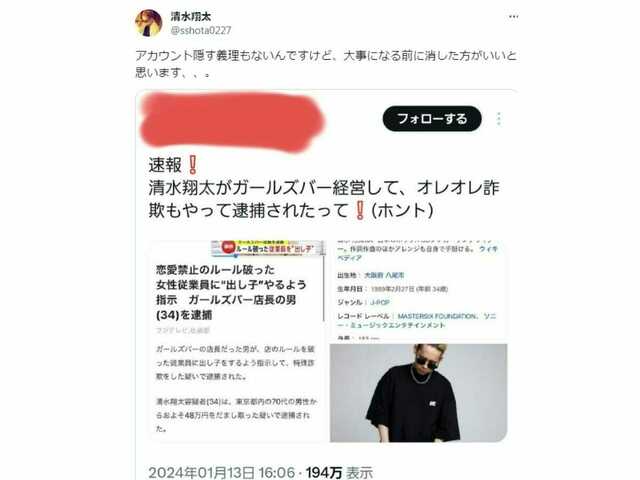Screen dimensions: 640x480
Task: Open the tweet's more options ellipsis
Action: click(x=513, y=17)
